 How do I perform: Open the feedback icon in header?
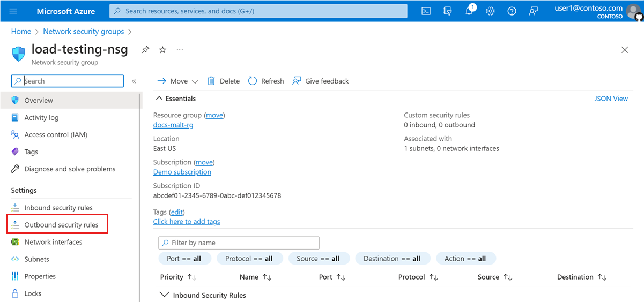(x=533, y=11)
